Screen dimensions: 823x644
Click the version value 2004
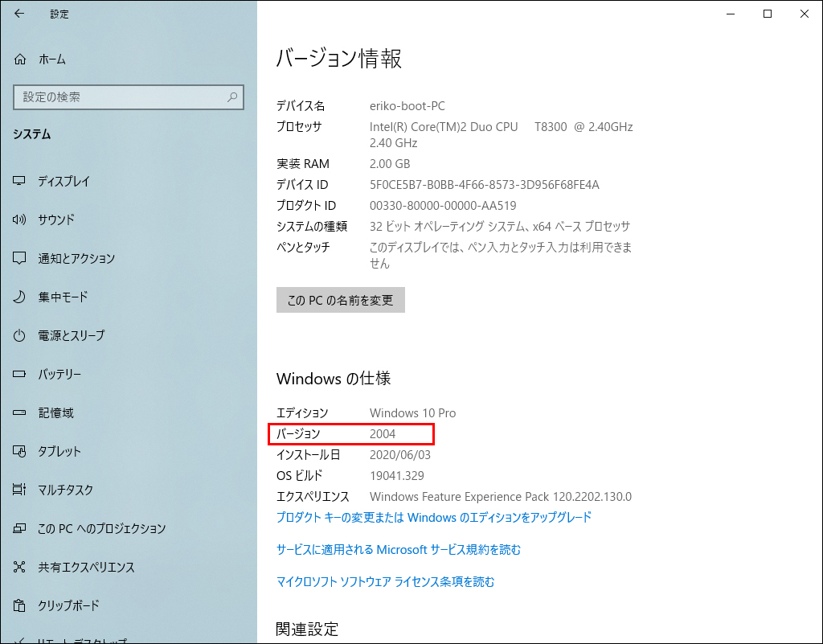383,434
